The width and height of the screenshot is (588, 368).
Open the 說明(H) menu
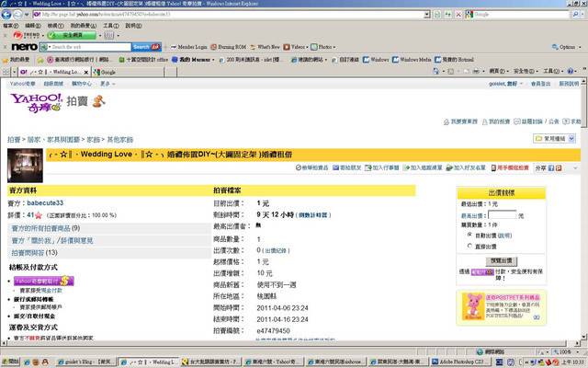133,26
